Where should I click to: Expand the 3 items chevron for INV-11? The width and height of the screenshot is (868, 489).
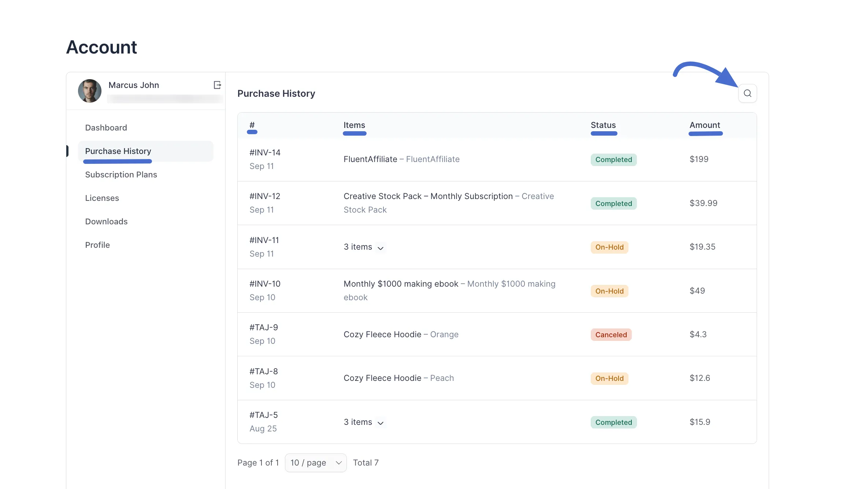pyautogui.click(x=381, y=248)
